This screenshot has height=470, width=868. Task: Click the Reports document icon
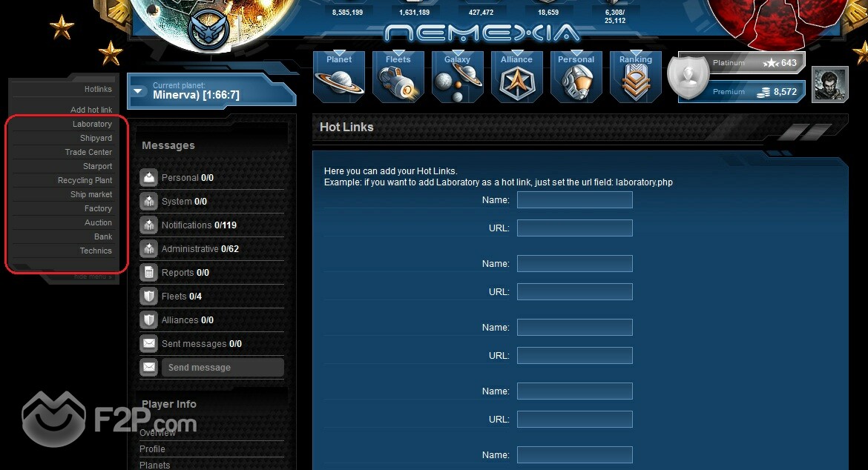coord(149,273)
